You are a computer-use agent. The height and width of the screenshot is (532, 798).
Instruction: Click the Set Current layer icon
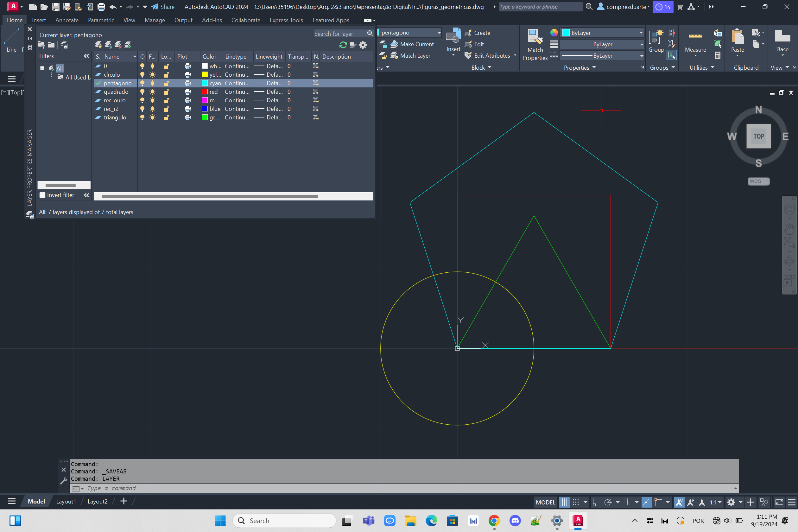tap(128, 45)
